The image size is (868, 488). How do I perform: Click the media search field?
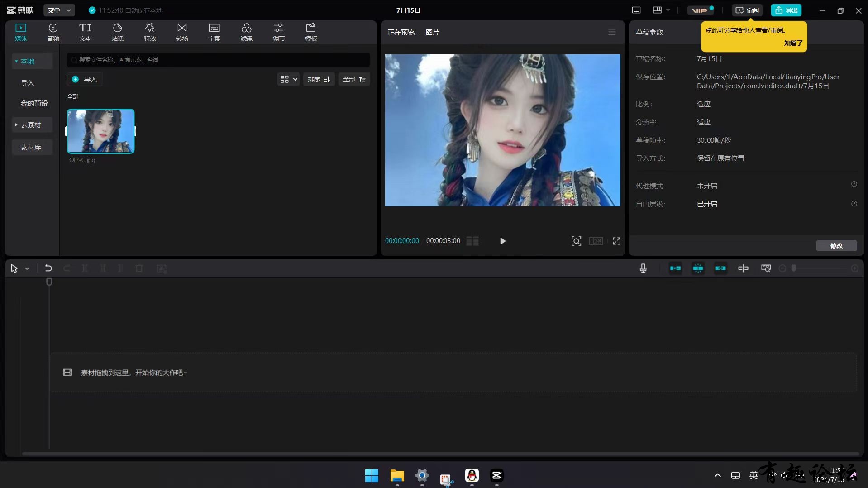pyautogui.click(x=218, y=60)
